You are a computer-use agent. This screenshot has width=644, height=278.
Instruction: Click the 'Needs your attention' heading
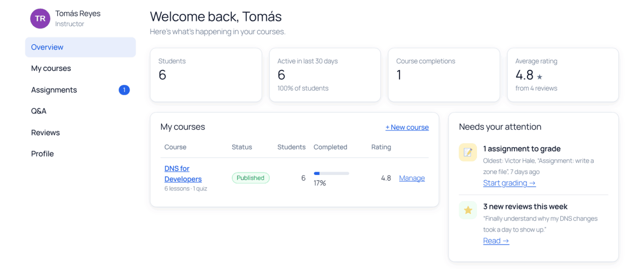point(500,127)
